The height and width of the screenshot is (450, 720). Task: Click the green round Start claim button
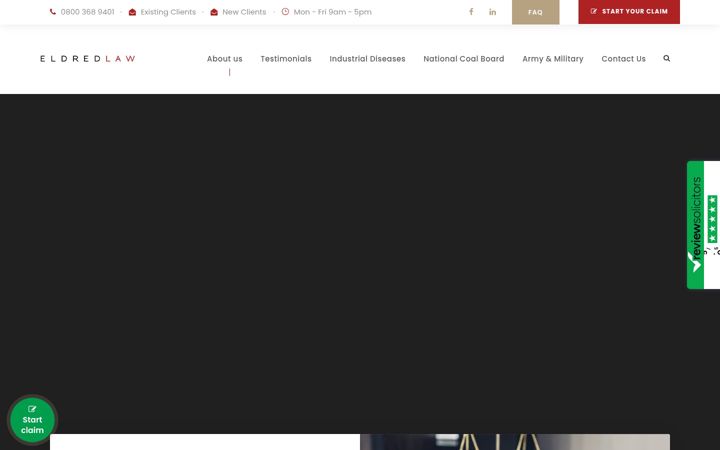click(x=32, y=420)
